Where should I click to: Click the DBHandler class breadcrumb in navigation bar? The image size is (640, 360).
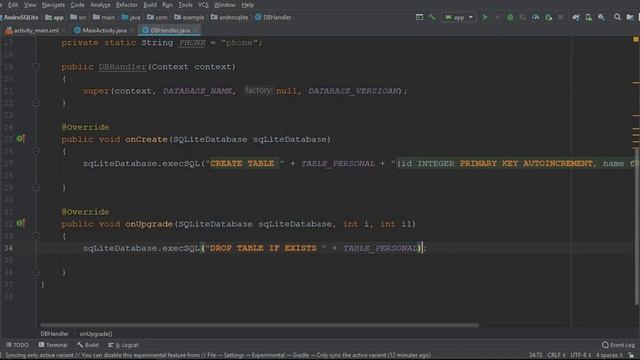tap(273, 17)
